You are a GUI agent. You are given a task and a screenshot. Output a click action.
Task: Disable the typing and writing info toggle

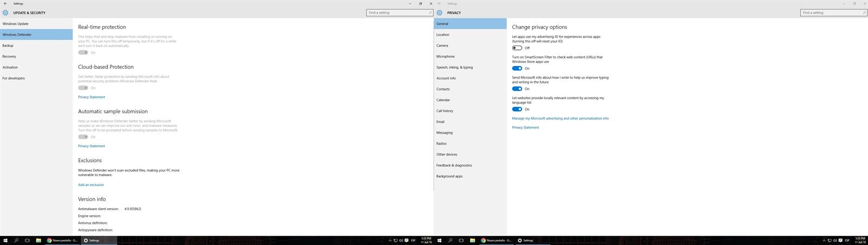click(517, 89)
